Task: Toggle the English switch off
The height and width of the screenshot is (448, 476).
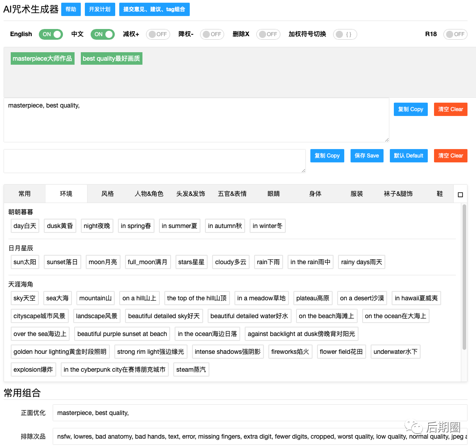Action: click(x=51, y=34)
